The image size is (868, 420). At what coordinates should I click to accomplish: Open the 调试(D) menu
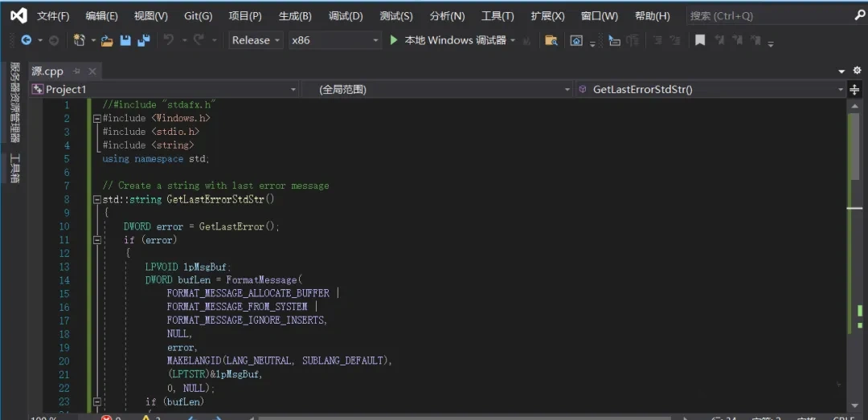point(346,16)
